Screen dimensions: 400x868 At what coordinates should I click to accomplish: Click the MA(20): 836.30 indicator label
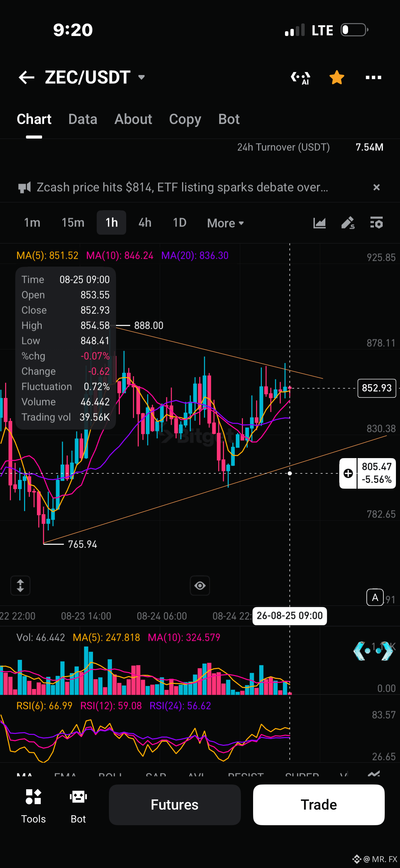click(x=195, y=255)
